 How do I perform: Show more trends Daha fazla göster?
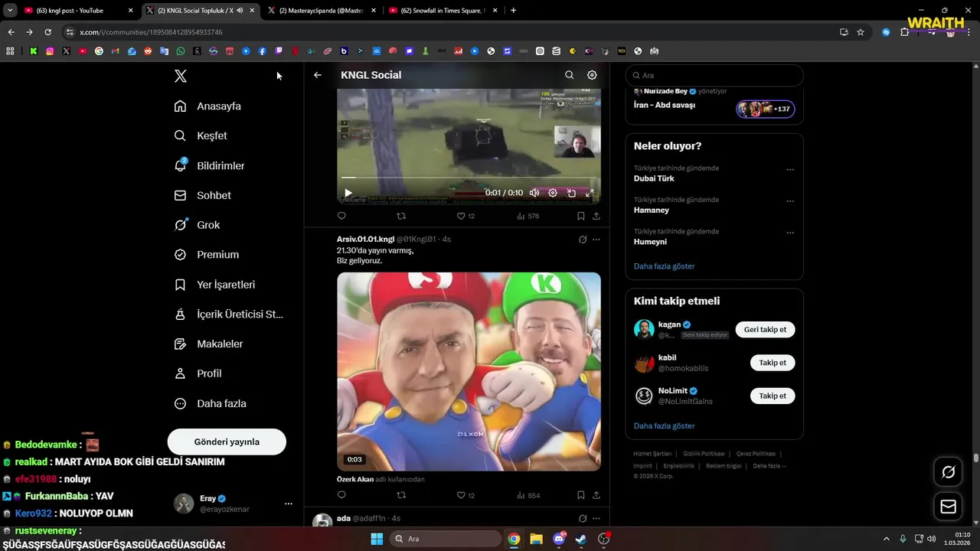tap(664, 266)
